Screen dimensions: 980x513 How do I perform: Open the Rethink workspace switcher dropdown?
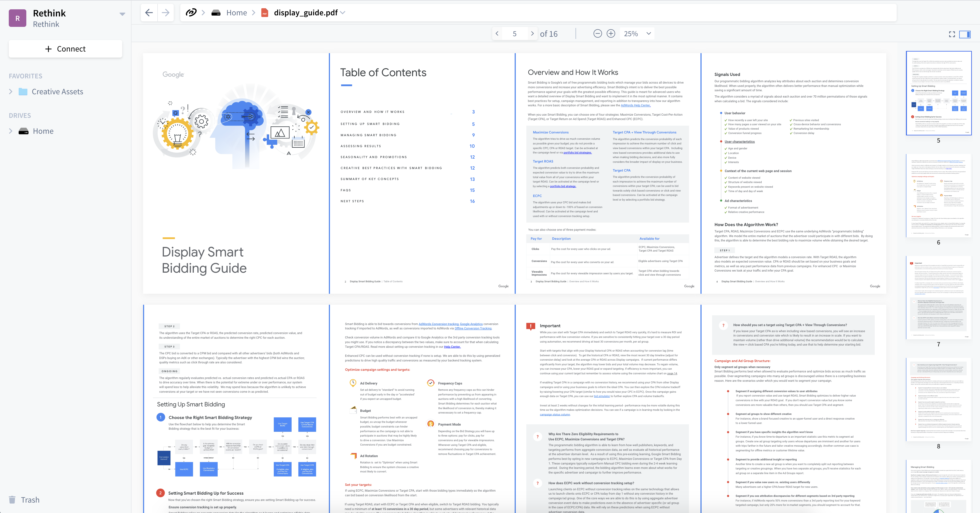(x=122, y=14)
